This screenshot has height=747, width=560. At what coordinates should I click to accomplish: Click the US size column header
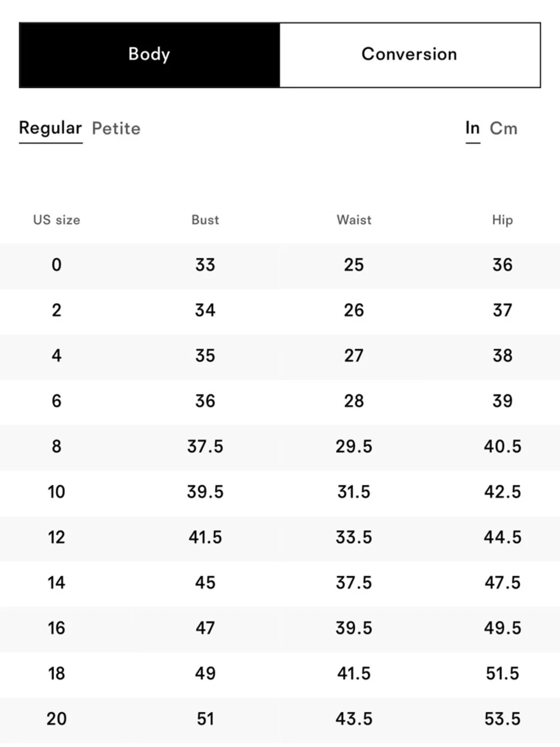coord(57,220)
